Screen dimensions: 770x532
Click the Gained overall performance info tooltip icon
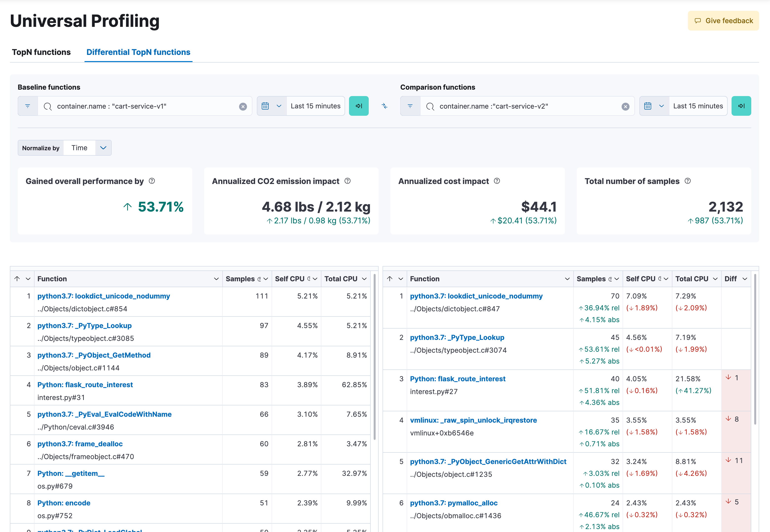[x=154, y=181]
